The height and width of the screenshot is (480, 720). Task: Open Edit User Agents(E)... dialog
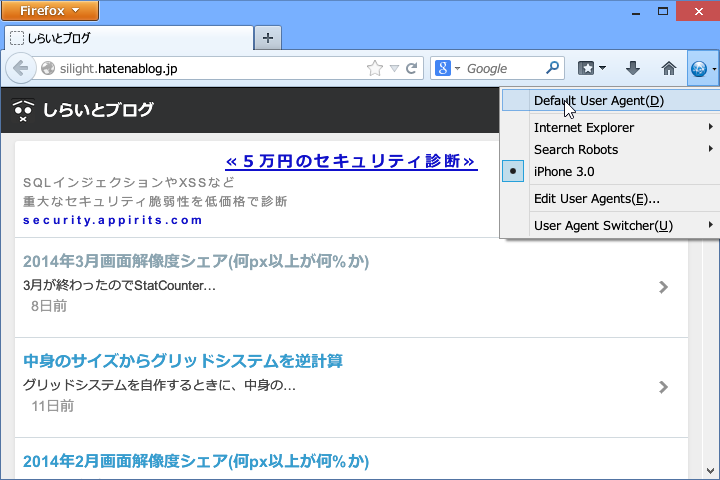pos(610,198)
